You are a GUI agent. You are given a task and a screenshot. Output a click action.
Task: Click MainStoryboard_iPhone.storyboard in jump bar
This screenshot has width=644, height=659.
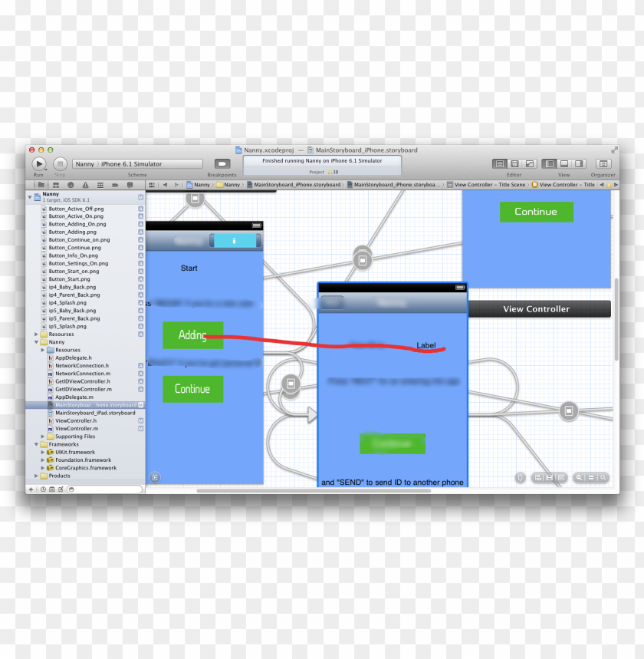point(297,185)
